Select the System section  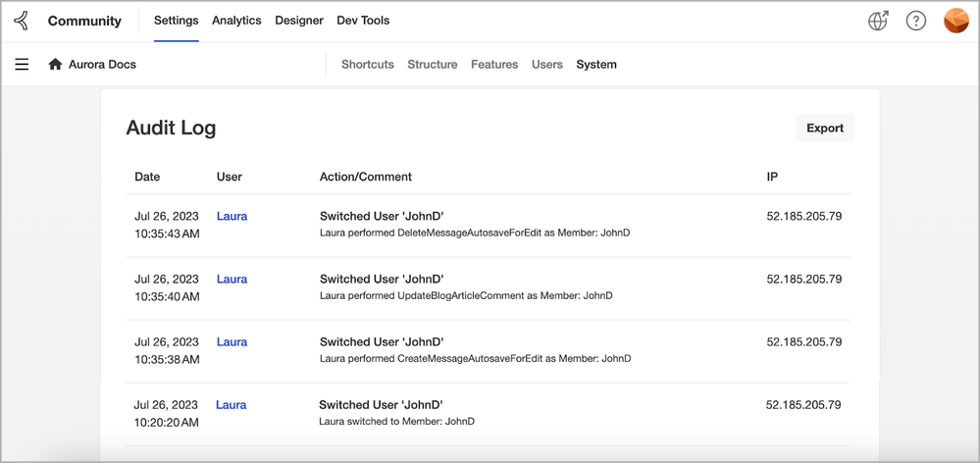pos(596,65)
